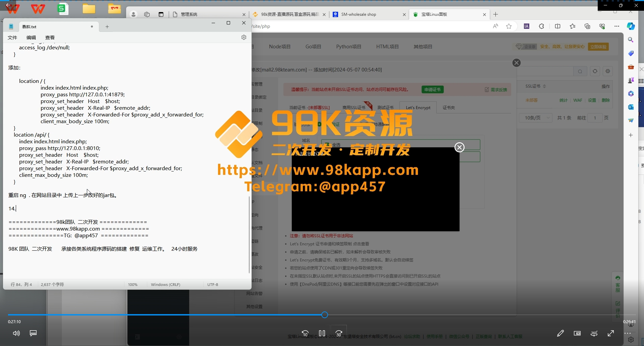Viewport: 644px width, 346px height.
Task: Skip back 10 seconds
Action: [305, 333]
